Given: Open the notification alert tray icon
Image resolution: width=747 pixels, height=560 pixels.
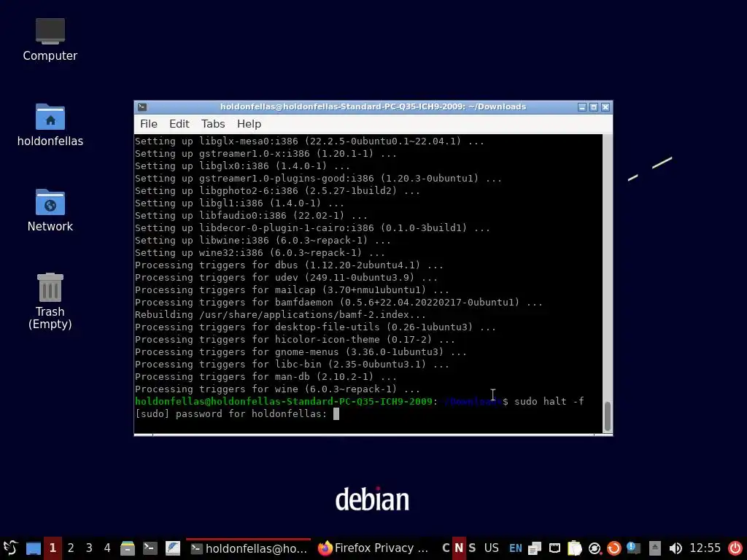Looking at the screenshot, I should pyautogui.click(x=633, y=548).
